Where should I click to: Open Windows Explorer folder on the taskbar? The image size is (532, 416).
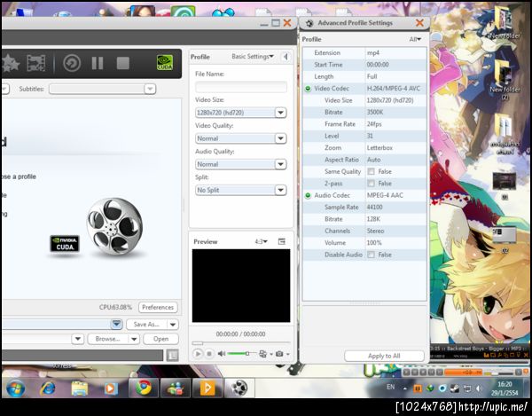80,388
